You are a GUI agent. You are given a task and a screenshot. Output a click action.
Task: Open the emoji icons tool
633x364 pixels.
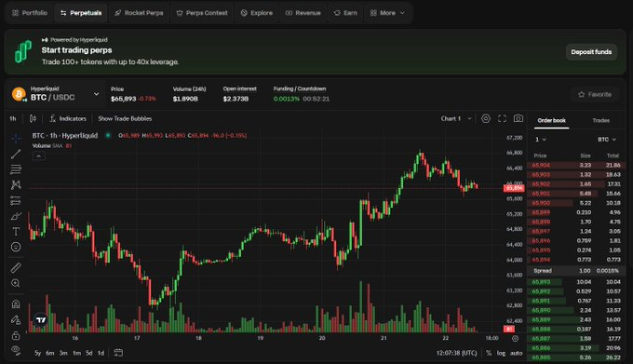click(x=16, y=247)
